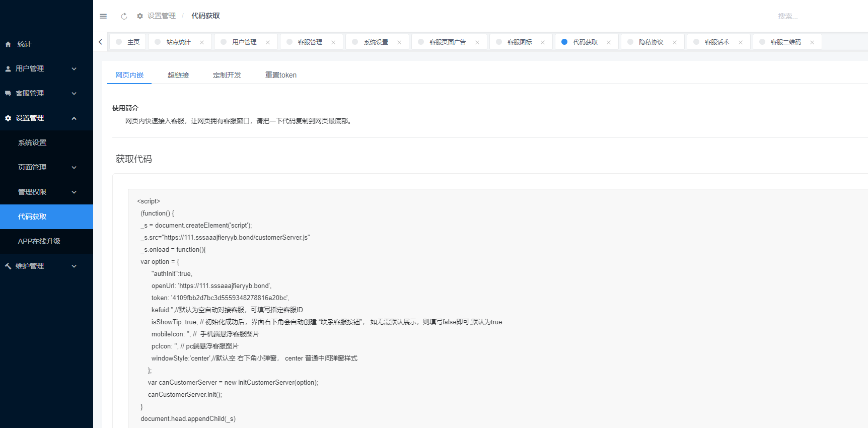Expand the 页面管理 submenu chevron

pyautogui.click(x=74, y=168)
